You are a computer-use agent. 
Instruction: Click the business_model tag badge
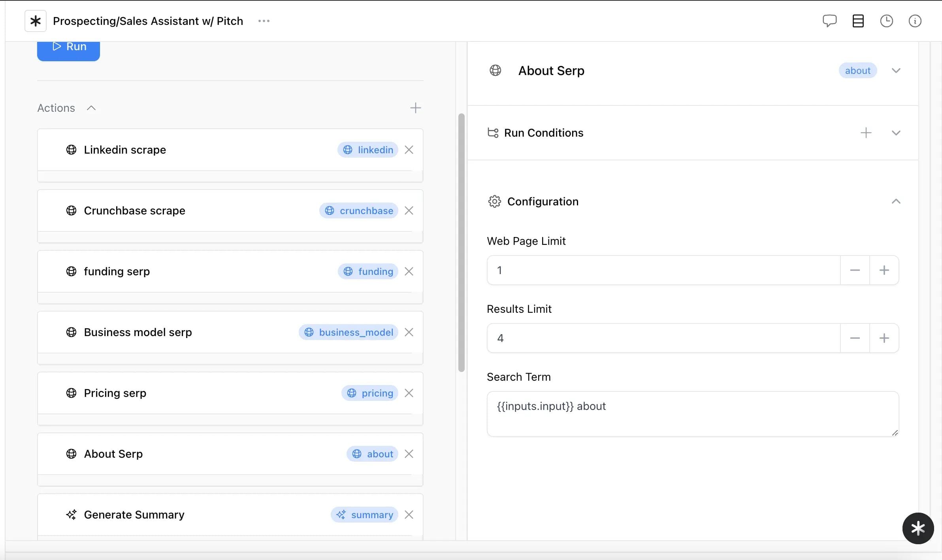tap(348, 332)
